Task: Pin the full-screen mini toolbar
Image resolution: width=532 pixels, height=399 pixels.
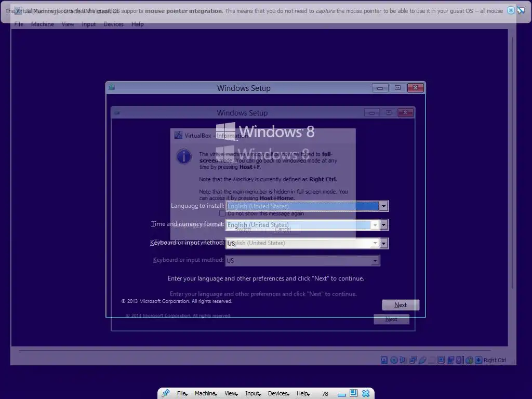Action: point(166,393)
